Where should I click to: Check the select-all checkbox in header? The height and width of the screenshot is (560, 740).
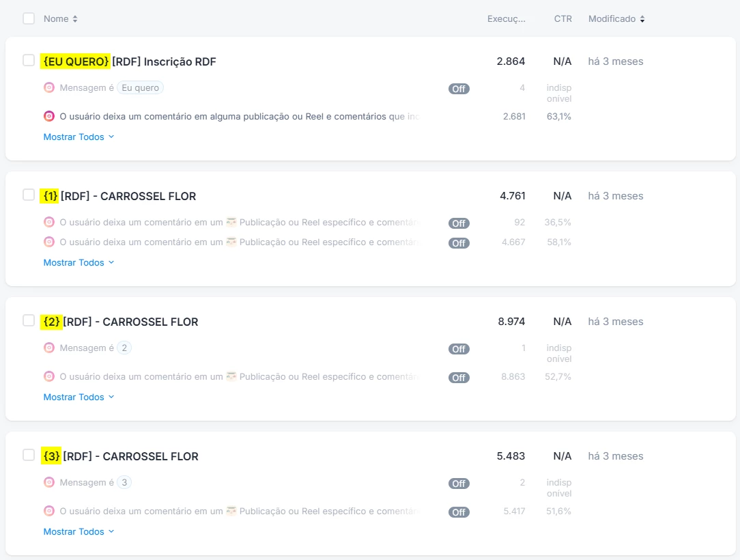(x=29, y=18)
